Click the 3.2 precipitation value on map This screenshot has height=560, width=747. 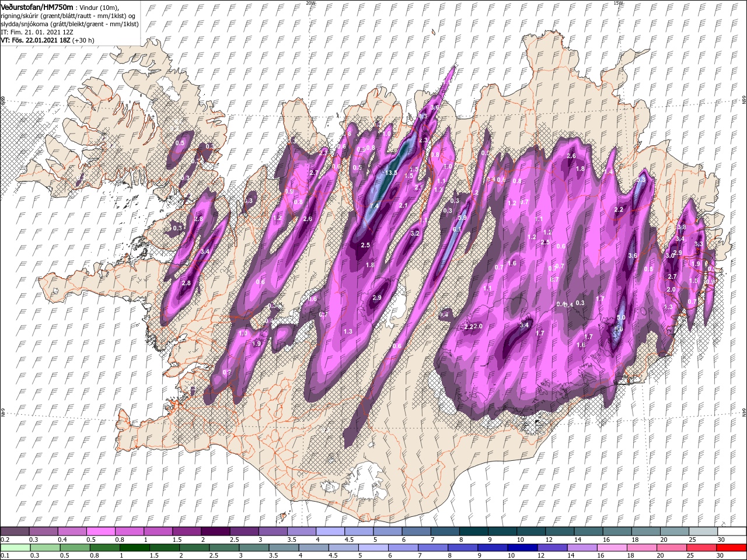[416, 233]
